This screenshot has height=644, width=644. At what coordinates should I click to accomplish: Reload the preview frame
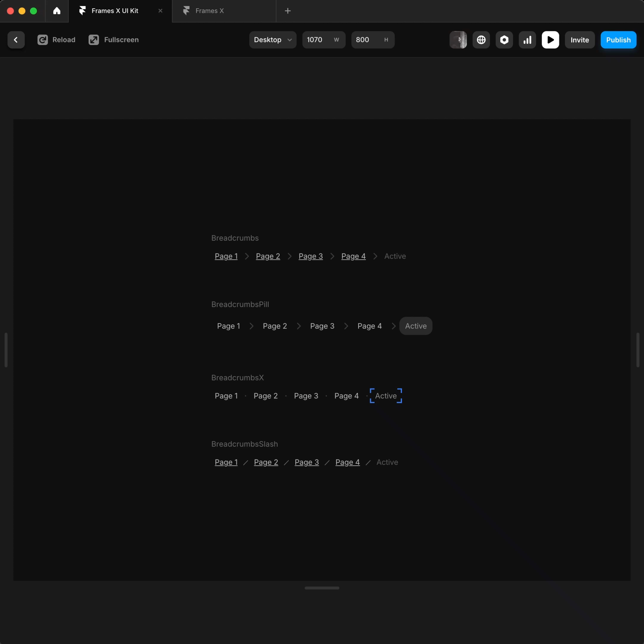coord(56,40)
